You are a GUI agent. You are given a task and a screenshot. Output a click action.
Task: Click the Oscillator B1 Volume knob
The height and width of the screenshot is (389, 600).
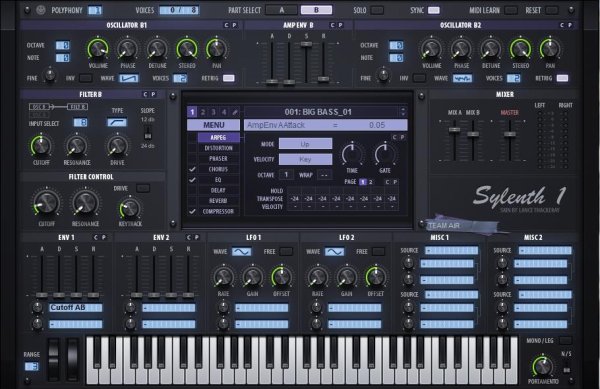pyautogui.click(x=98, y=49)
